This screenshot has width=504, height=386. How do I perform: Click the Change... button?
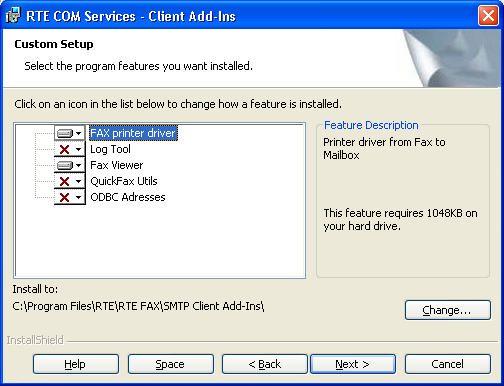tap(448, 310)
